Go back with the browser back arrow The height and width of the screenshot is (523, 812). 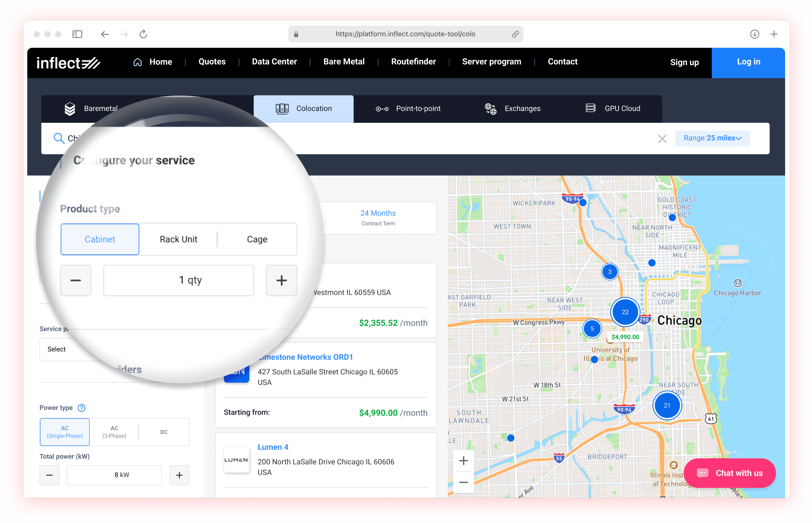(105, 34)
